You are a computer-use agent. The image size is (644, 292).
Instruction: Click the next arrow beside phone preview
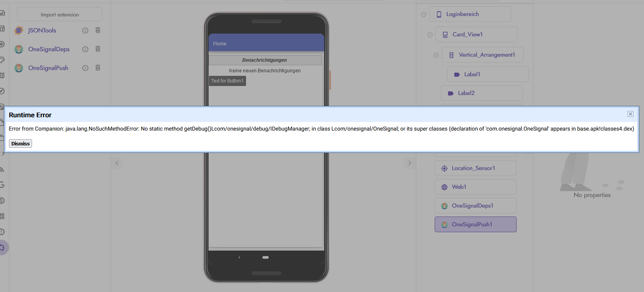pyautogui.click(x=409, y=163)
